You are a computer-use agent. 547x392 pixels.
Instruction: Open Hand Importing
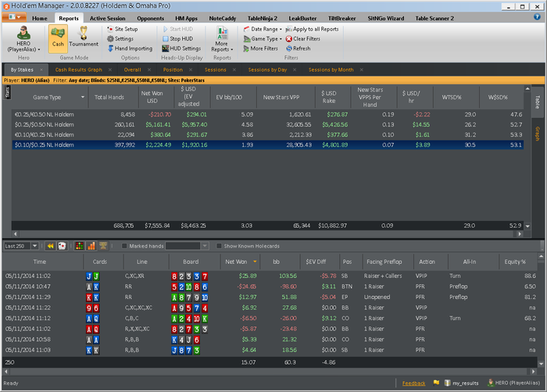130,48
